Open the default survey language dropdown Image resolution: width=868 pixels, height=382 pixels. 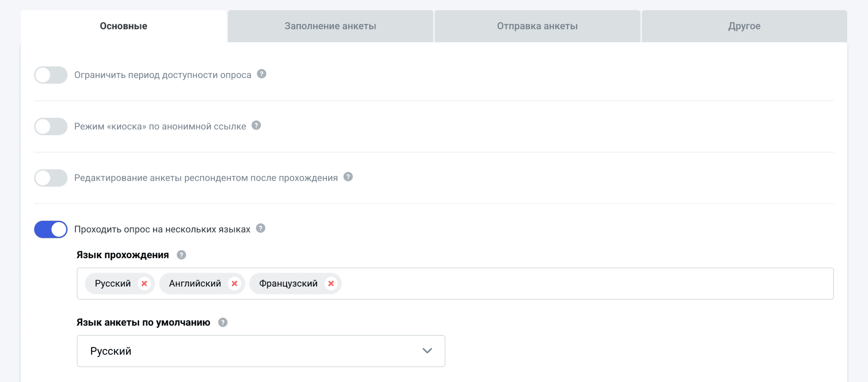point(261,351)
